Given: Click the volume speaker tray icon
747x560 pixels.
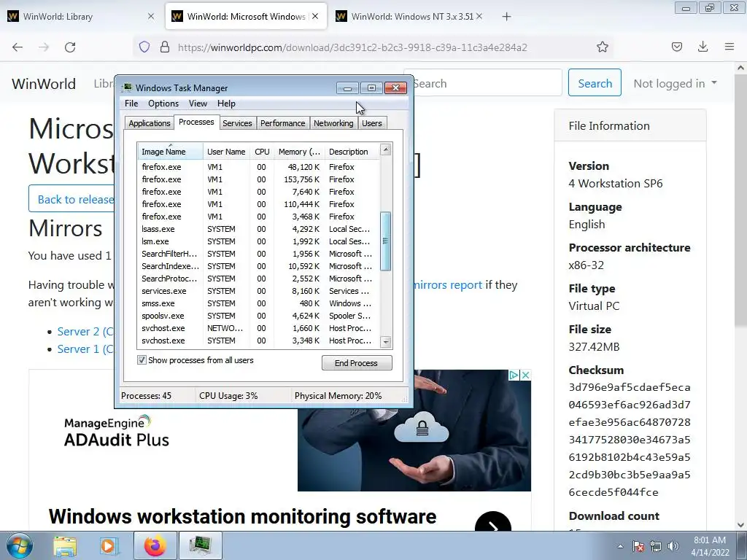Looking at the screenshot, I should pyautogui.click(x=673, y=546).
